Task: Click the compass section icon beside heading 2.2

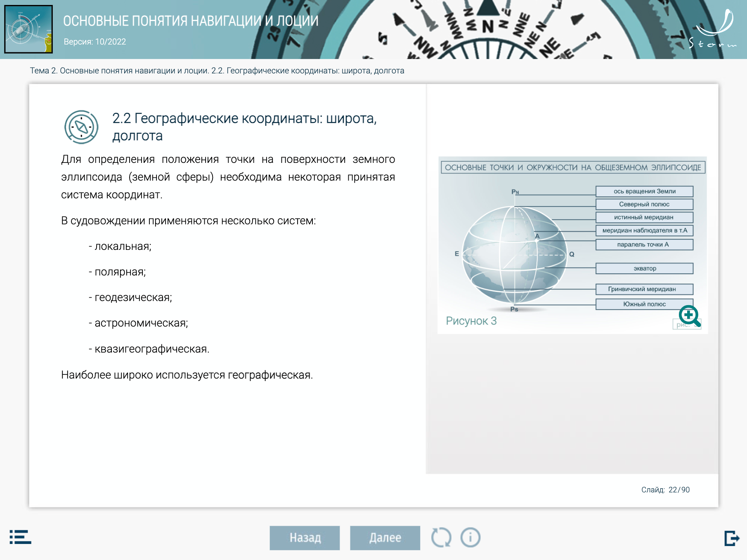Action: click(x=81, y=127)
